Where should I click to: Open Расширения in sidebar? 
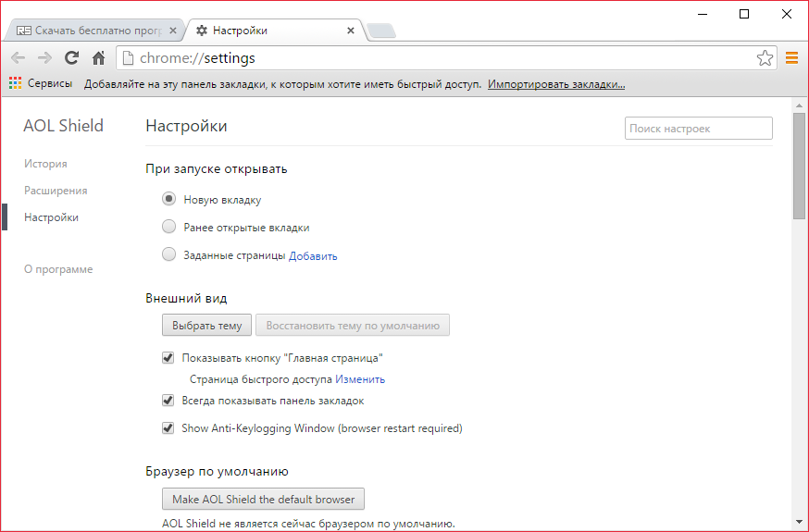[56, 191]
